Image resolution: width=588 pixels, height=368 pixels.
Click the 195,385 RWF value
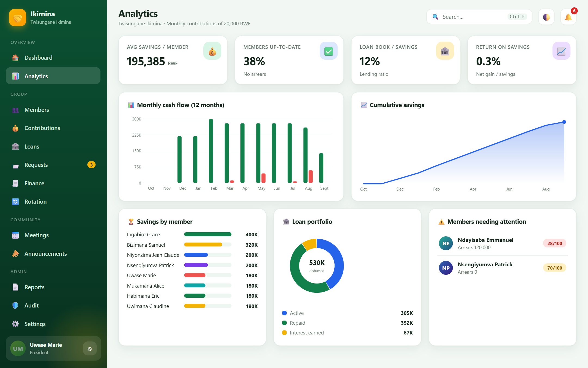click(152, 61)
